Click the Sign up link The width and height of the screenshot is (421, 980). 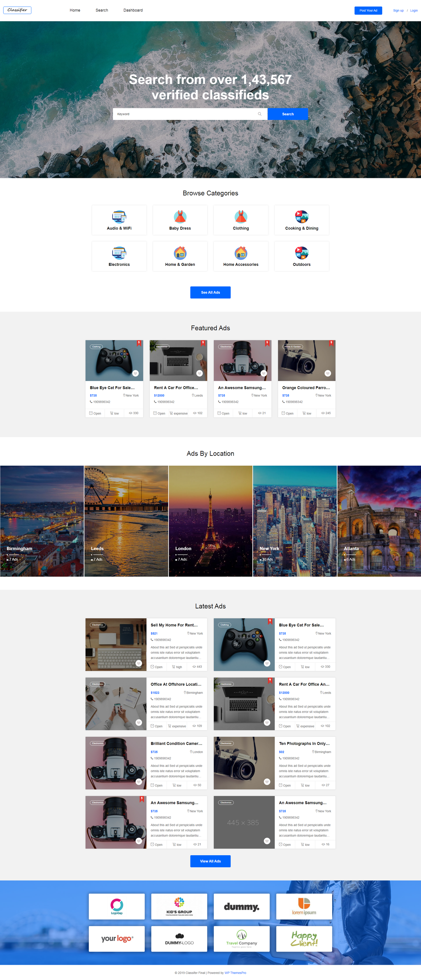(x=398, y=11)
